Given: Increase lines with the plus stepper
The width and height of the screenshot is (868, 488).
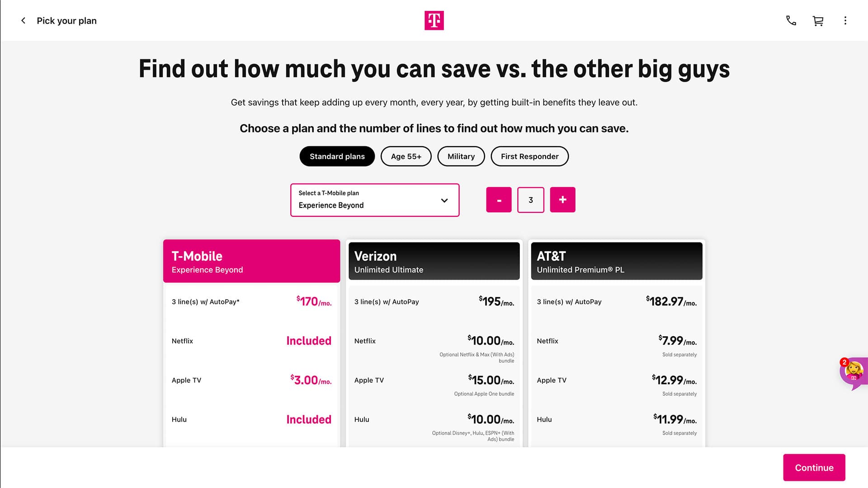Looking at the screenshot, I should point(562,199).
